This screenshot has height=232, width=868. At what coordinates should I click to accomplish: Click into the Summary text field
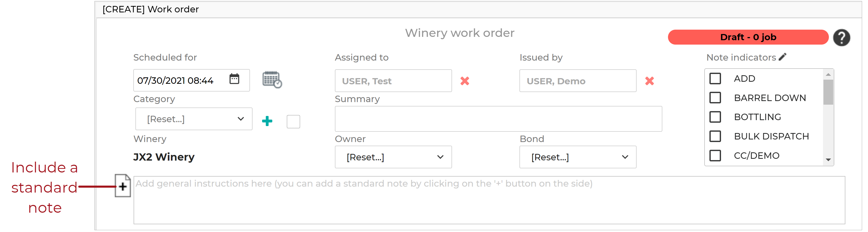pyautogui.click(x=498, y=119)
